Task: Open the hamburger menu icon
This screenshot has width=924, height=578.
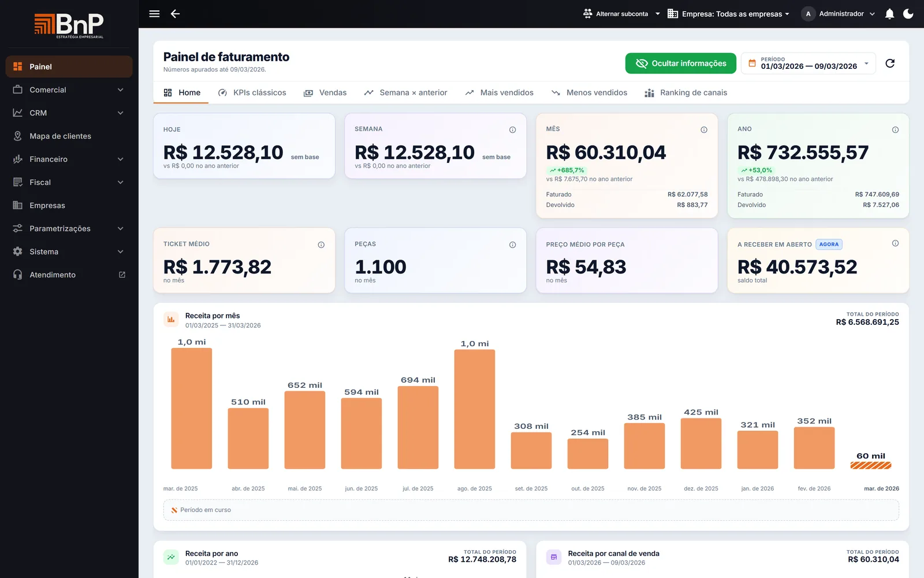Action: point(154,14)
